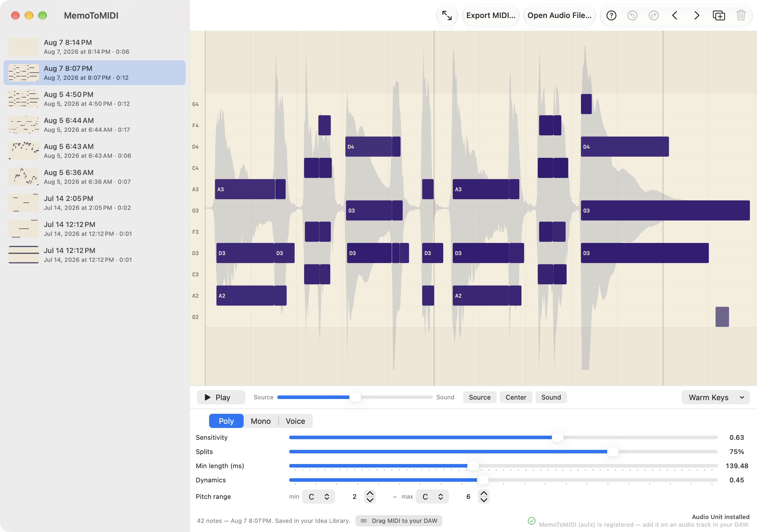The height and width of the screenshot is (532, 757).
Task: Click thumbnail of Jul 14 2:05 PM idea
Action: pyautogui.click(x=24, y=203)
